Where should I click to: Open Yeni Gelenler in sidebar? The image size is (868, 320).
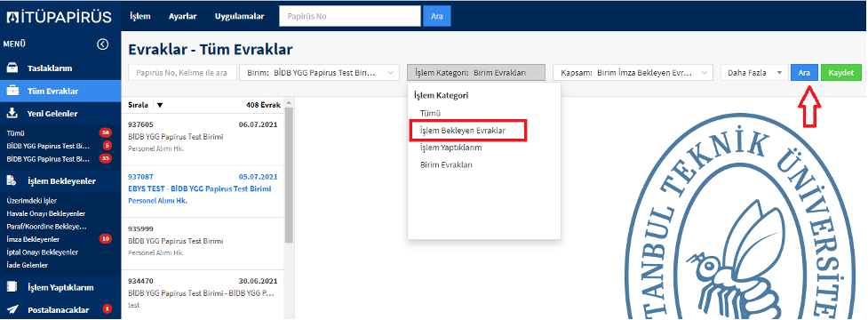[x=60, y=114]
